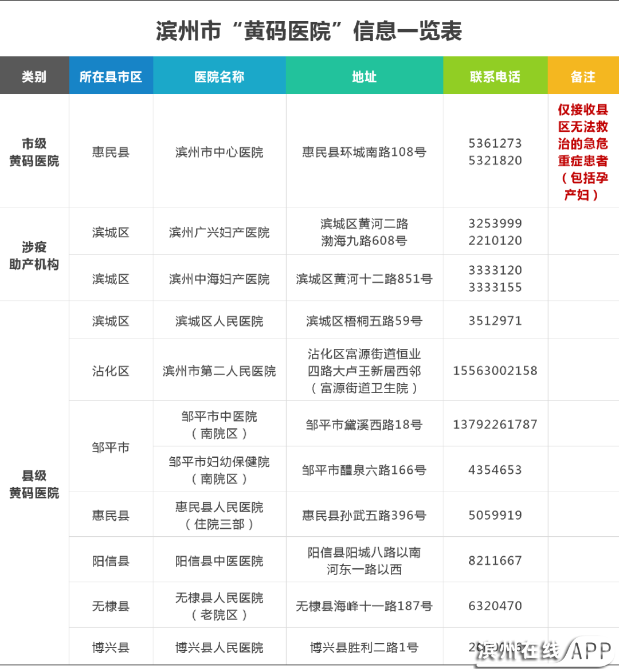Choose the 阳信县中医医院 cell

(x=219, y=561)
